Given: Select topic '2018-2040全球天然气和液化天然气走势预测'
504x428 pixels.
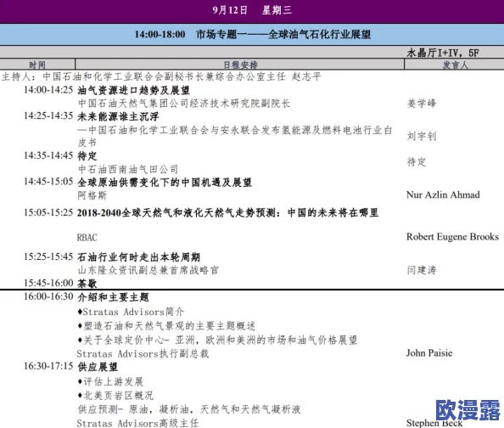Looking at the screenshot, I should tap(176, 212).
